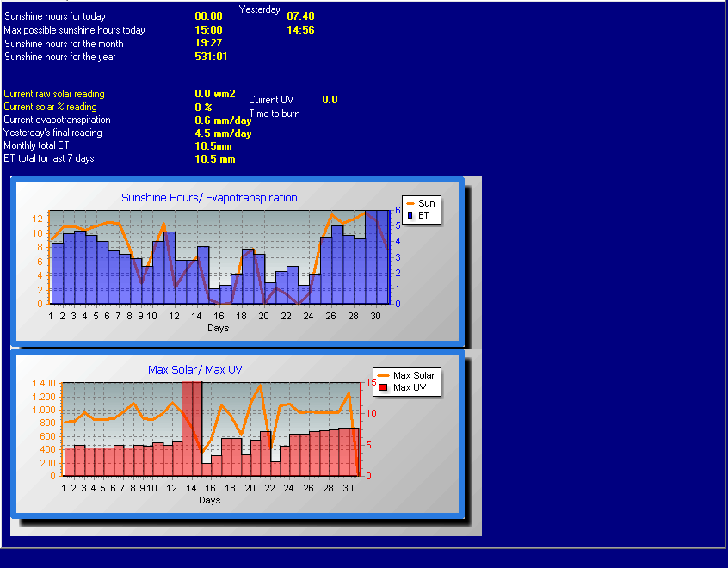
Task: Click the "Max possible sunshine hours today" label
Action: (x=74, y=30)
